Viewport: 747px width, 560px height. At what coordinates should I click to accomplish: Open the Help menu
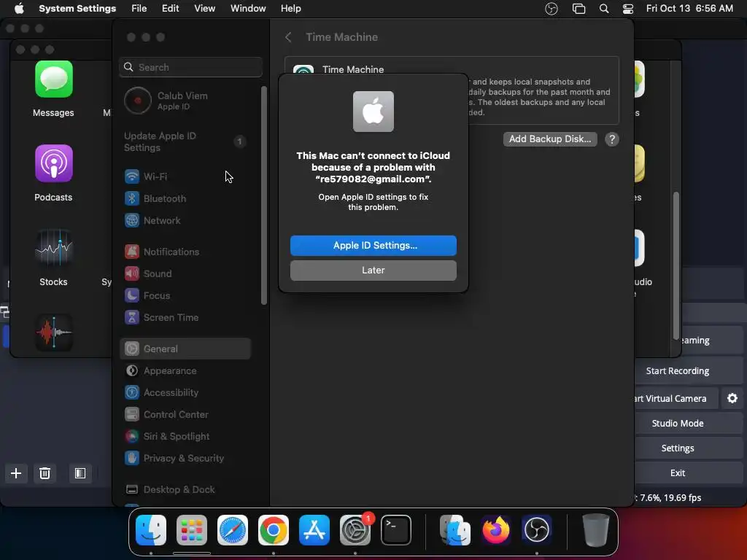[290, 9]
